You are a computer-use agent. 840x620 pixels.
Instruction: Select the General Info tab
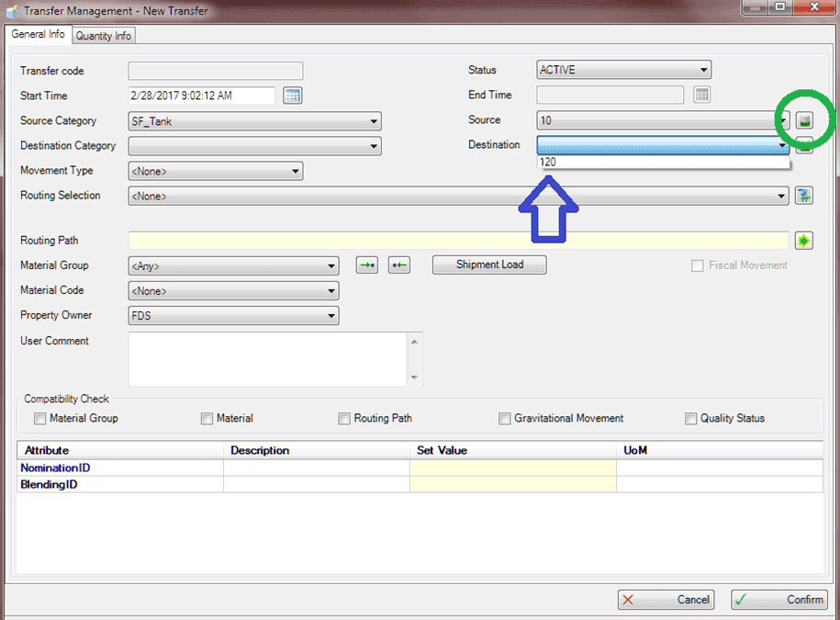click(x=38, y=34)
